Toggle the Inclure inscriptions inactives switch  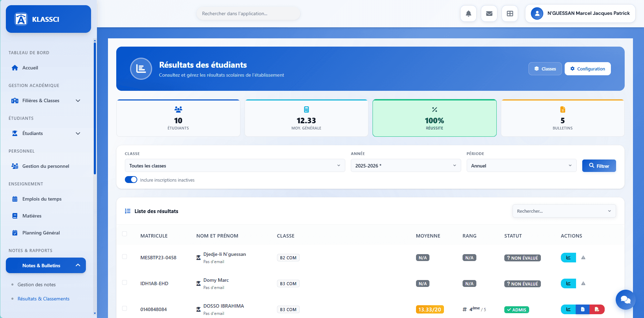[x=131, y=180]
